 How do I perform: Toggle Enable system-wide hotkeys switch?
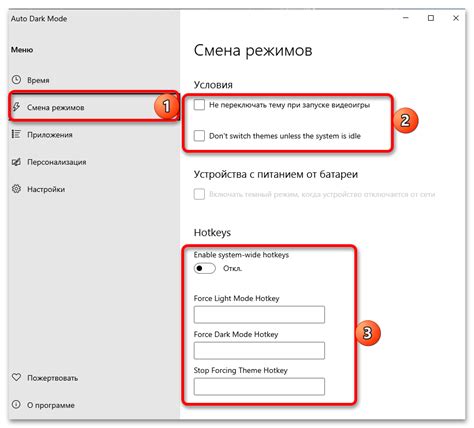tap(205, 268)
